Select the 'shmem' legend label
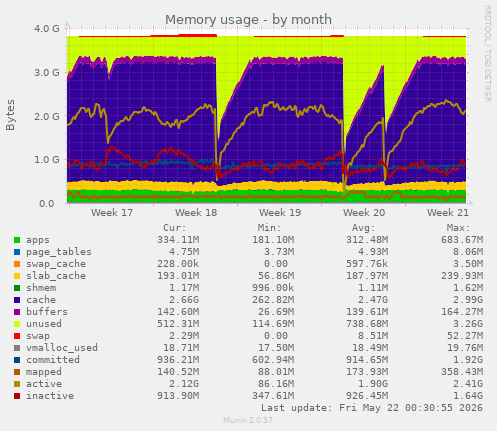The width and height of the screenshot is (497, 431). 41,288
